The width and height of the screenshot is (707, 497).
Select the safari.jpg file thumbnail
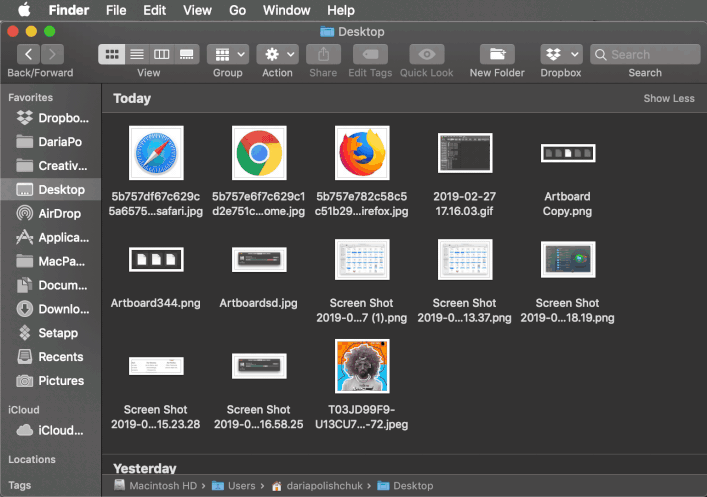156,153
